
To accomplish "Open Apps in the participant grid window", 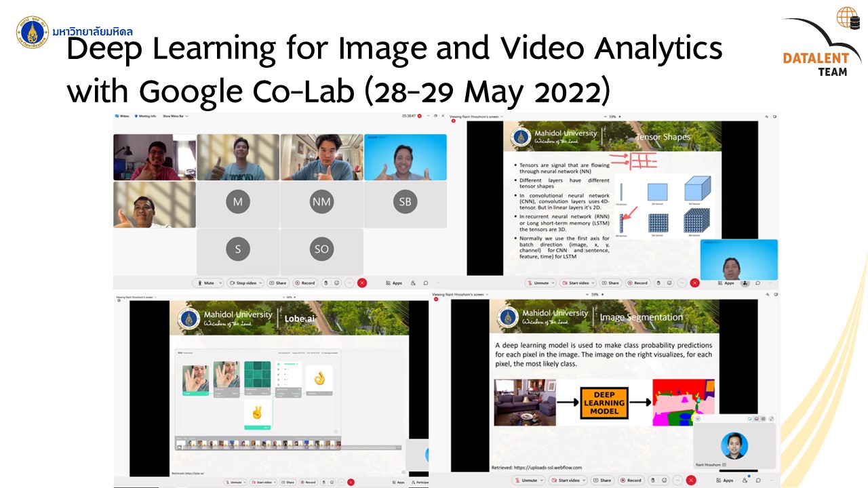I will [x=393, y=283].
